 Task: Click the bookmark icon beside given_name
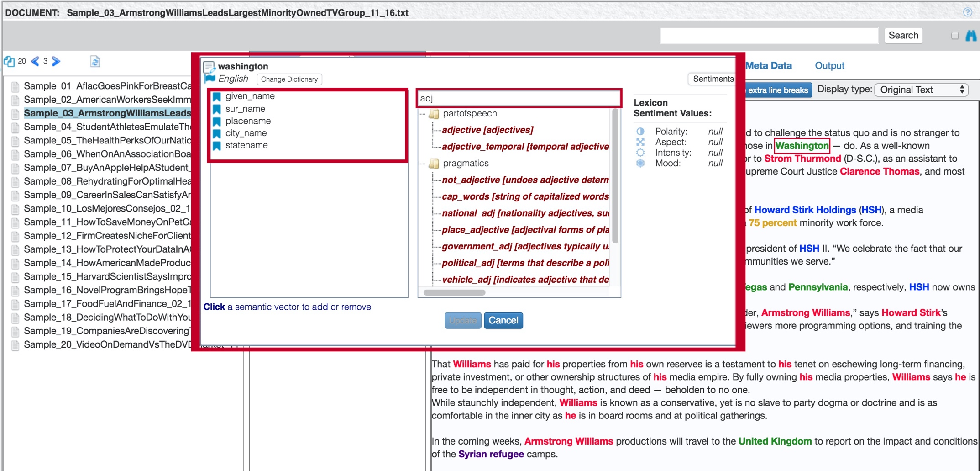point(217,96)
